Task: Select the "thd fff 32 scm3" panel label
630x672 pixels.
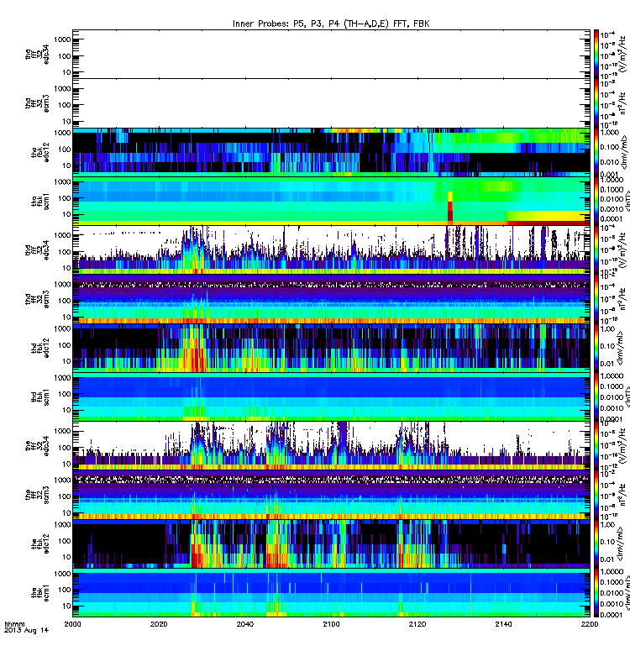Action: [37, 299]
